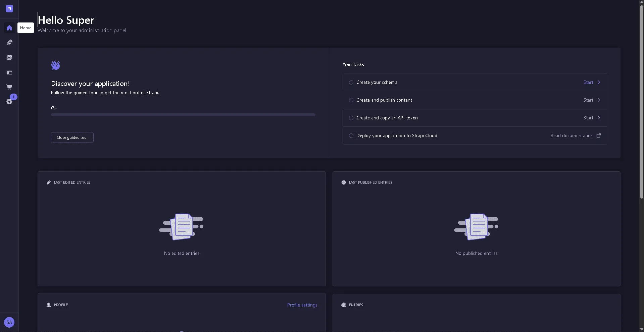Select the circle next to Create your schema
644x332 pixels.
(351, 82)
